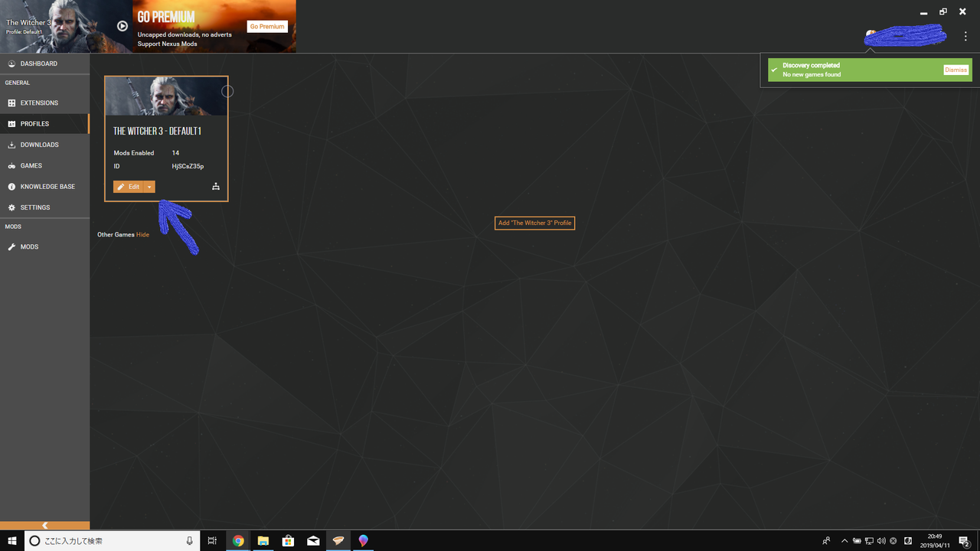Viewport: 980px width, 551px height.
Task: Click the profile ID HjSCsZ35p
Action: 188,166
